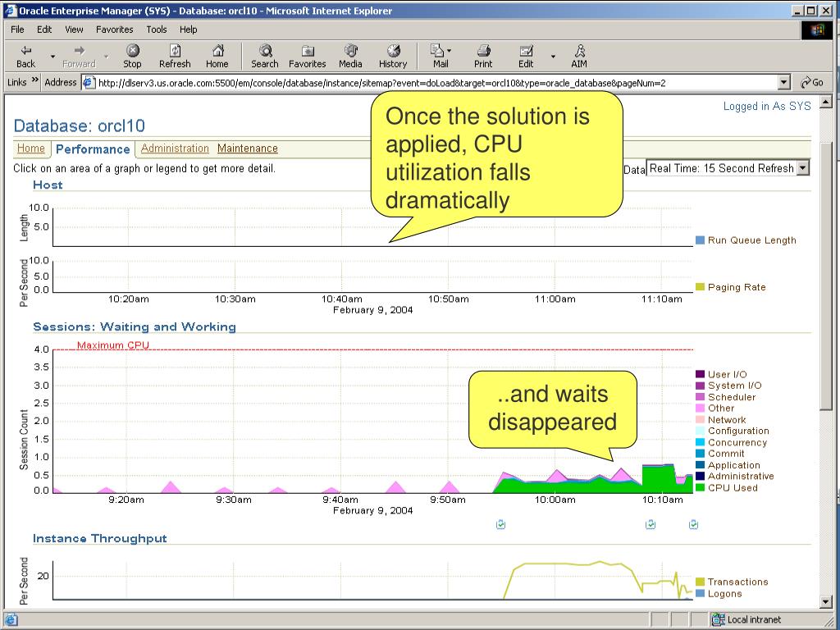Open the Favorites toolbar button
Screen dimensions: 840x630
pyautogui.click(x=308, y=57)
